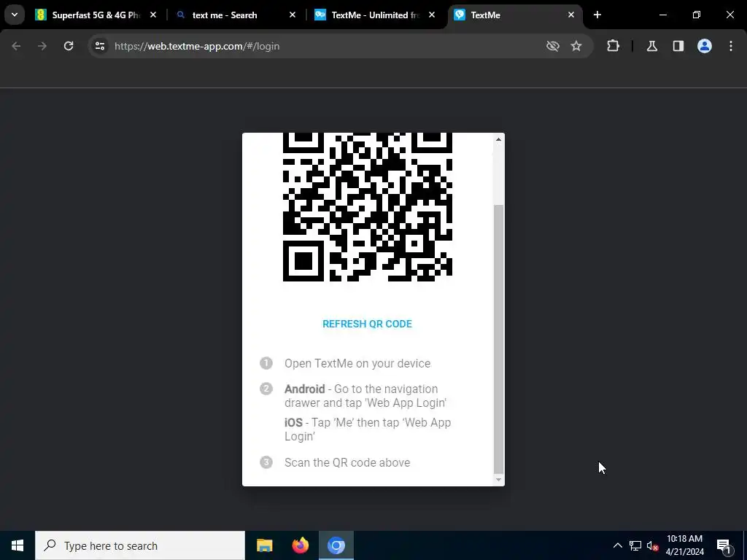Click the scroll up arrow in login panel

[498, 139]
